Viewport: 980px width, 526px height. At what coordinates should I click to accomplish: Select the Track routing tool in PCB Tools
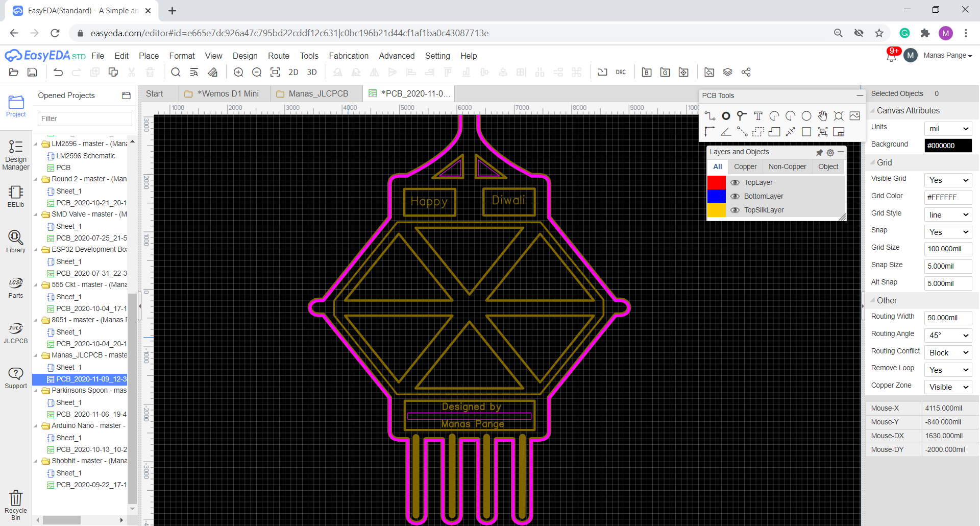pyautogui.click(x=709, y=116)
